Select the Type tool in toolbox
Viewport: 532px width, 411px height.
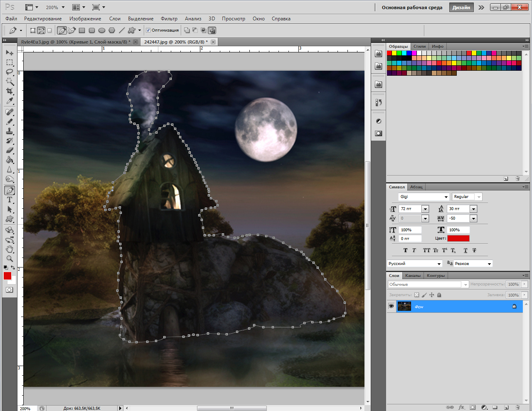[x=10, y=200]
